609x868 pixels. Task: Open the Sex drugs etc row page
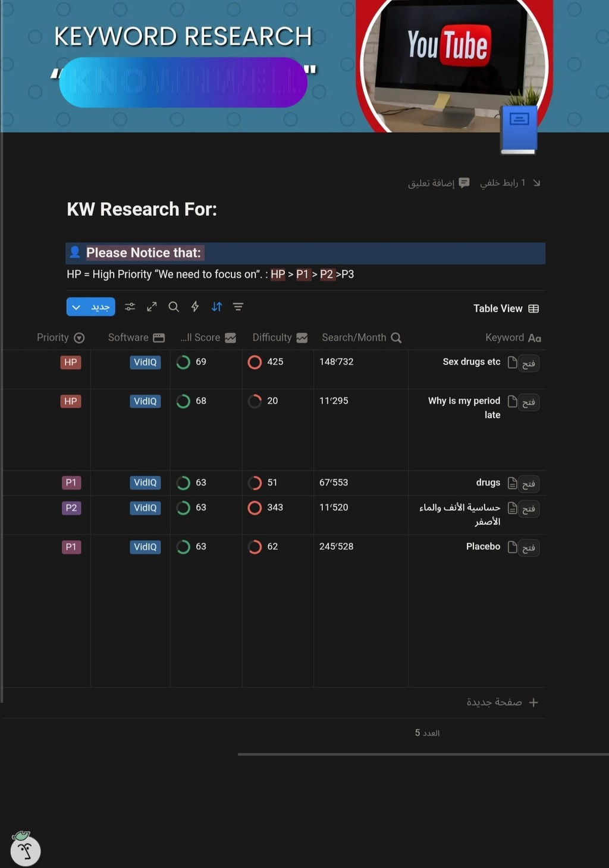pos(529,364)
